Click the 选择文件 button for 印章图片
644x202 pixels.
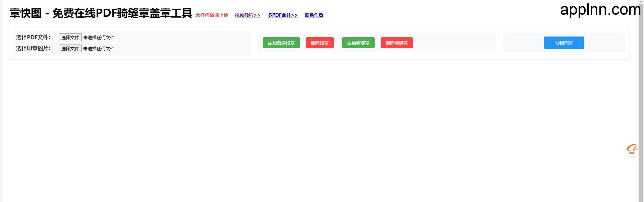pyautogui.click(x=70, y=49)
